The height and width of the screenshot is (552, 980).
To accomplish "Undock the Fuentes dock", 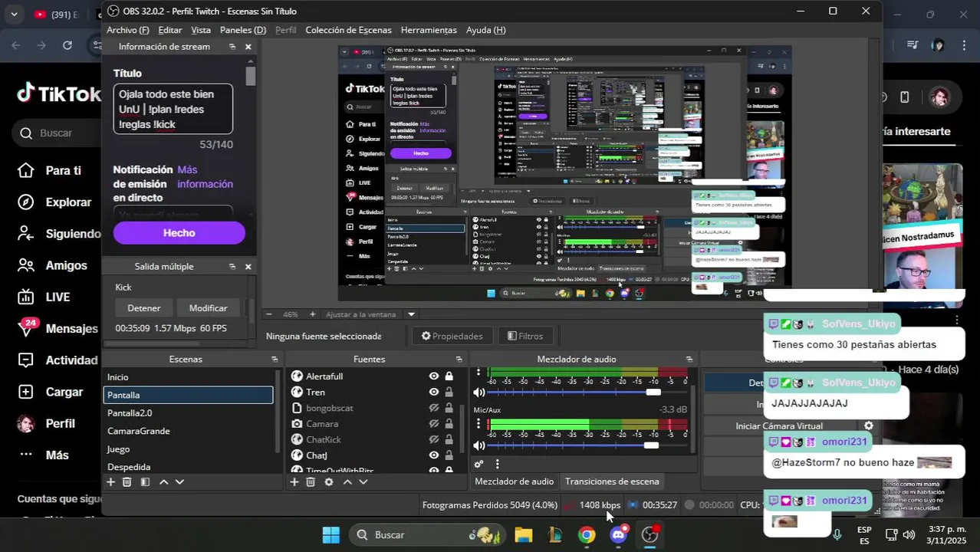I will [459, 360].
